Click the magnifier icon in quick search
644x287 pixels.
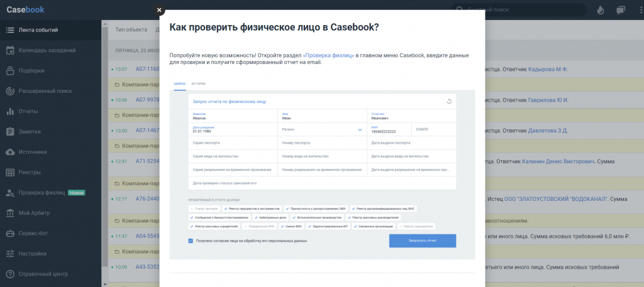coord(460,10)
